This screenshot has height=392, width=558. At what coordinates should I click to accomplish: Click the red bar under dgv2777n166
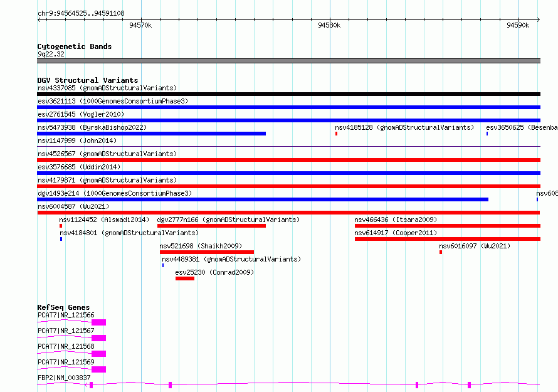(211, 226)
